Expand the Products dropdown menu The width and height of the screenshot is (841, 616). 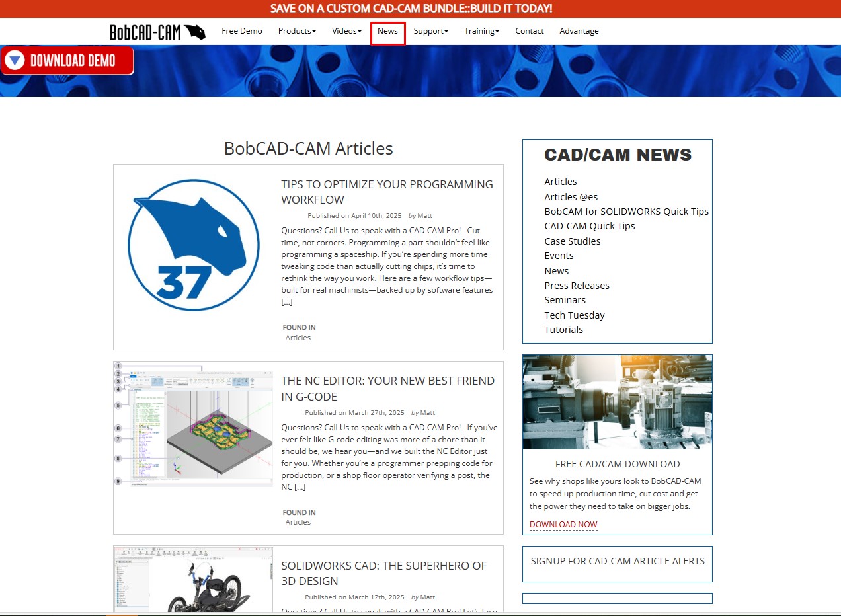point(297,31)
